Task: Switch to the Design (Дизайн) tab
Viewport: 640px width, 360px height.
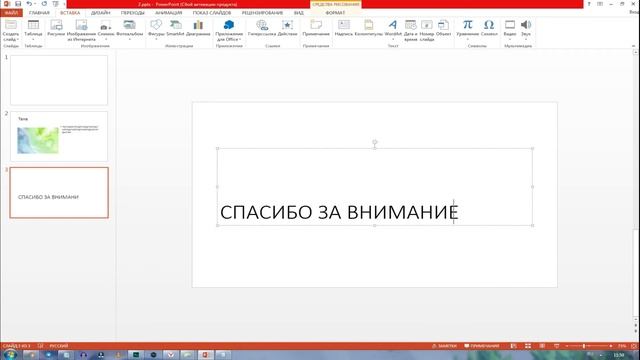Action: tap(100, 13)
